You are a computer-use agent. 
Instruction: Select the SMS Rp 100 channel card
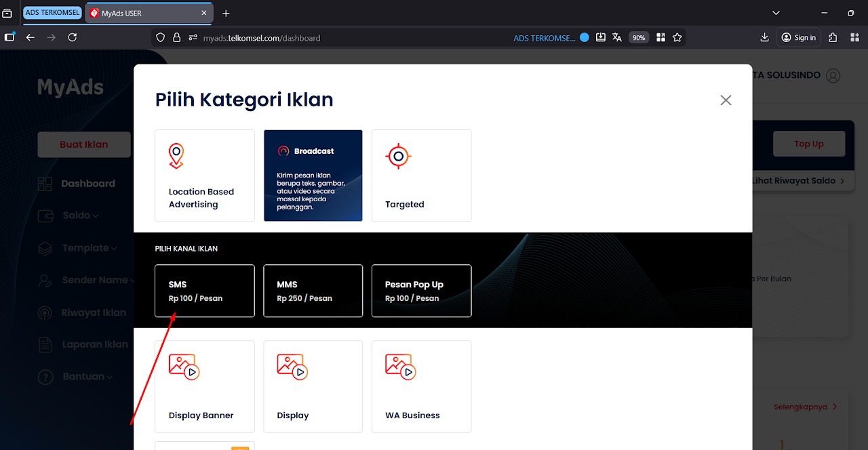coord(204,291)
